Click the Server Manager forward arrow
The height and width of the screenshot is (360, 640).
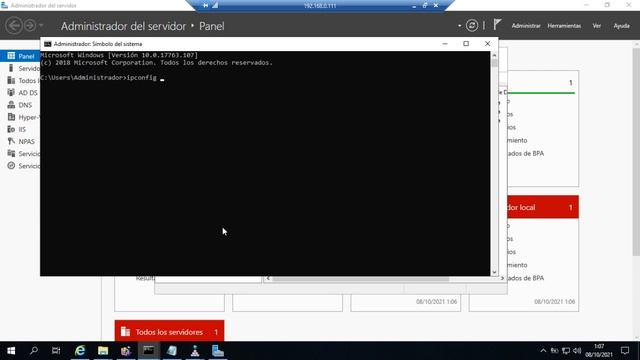tap(30, 26)
